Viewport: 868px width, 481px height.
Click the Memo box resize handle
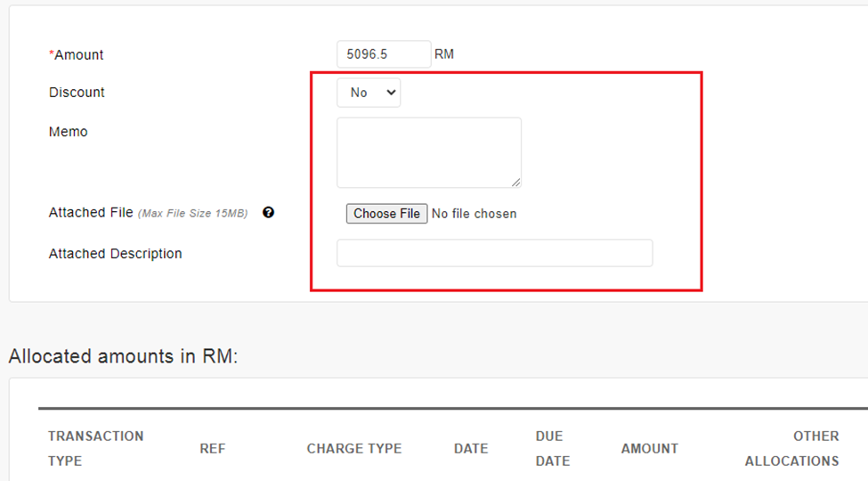(x=515, y=182)
